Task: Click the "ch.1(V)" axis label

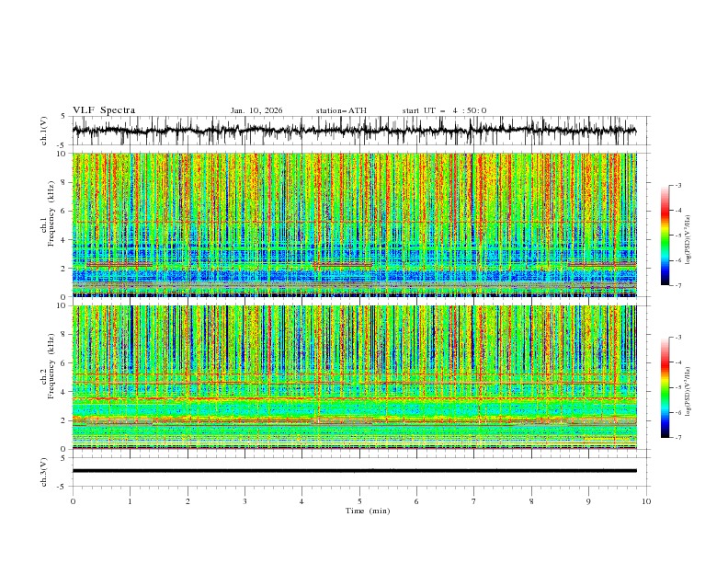Action: [x=44, y=131]
